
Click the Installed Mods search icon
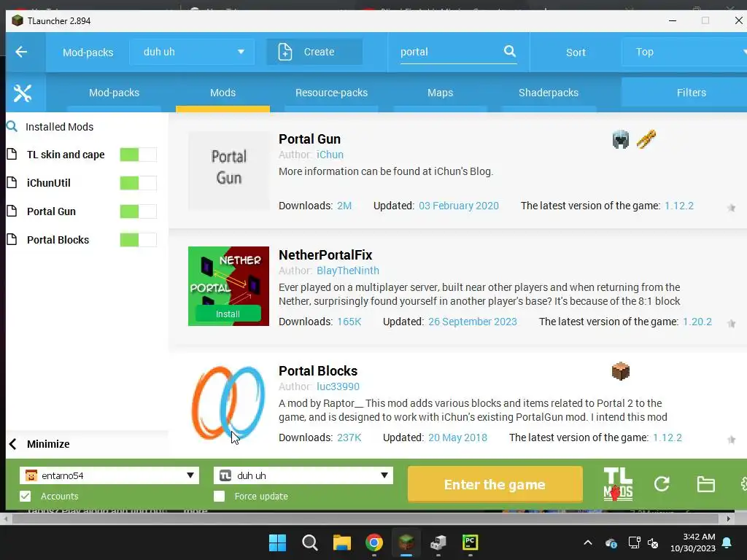(12, 126)
